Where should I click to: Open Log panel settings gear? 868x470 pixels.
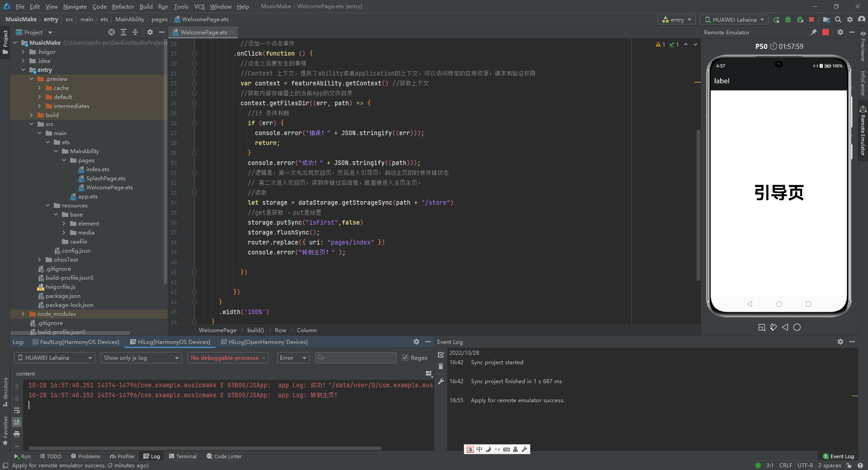[x=416, y=342]
